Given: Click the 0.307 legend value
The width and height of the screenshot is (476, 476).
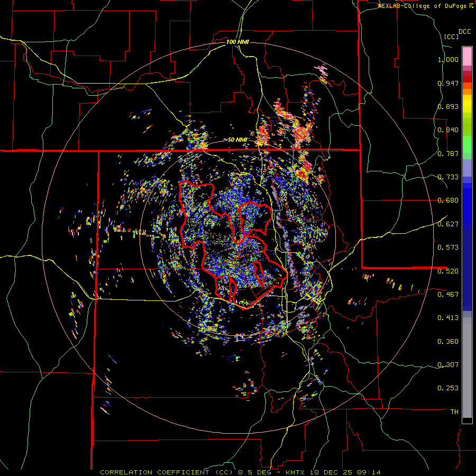Looking at the screenshot, I should tap(448, 364).
